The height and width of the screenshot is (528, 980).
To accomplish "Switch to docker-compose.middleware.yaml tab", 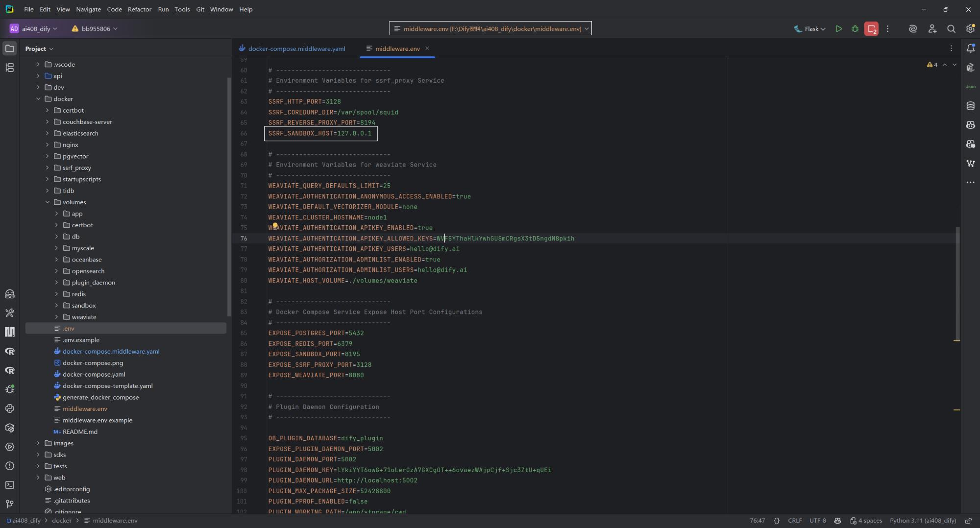I will coord(296,48).
